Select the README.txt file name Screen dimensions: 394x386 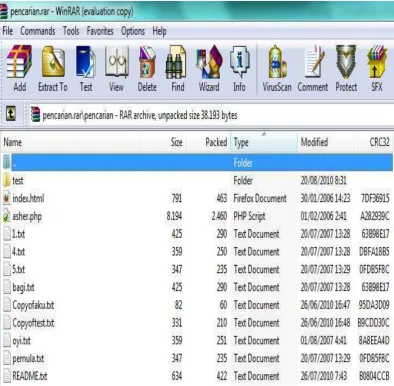coord(30,376)
